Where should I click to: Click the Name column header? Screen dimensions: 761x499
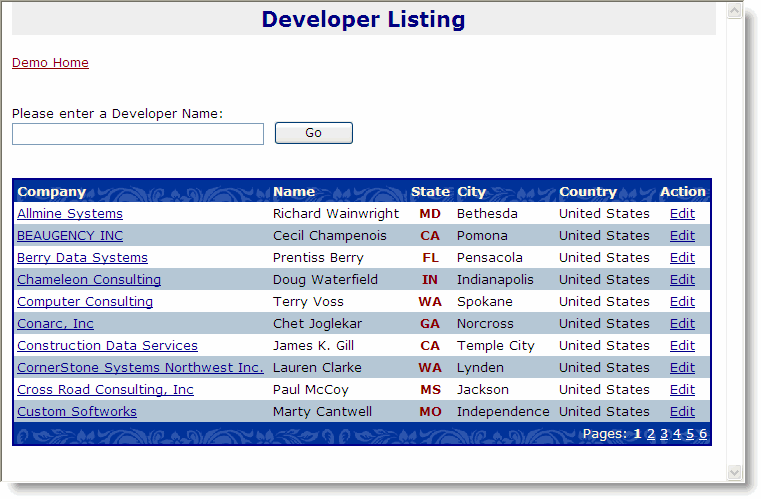point(294,192)
